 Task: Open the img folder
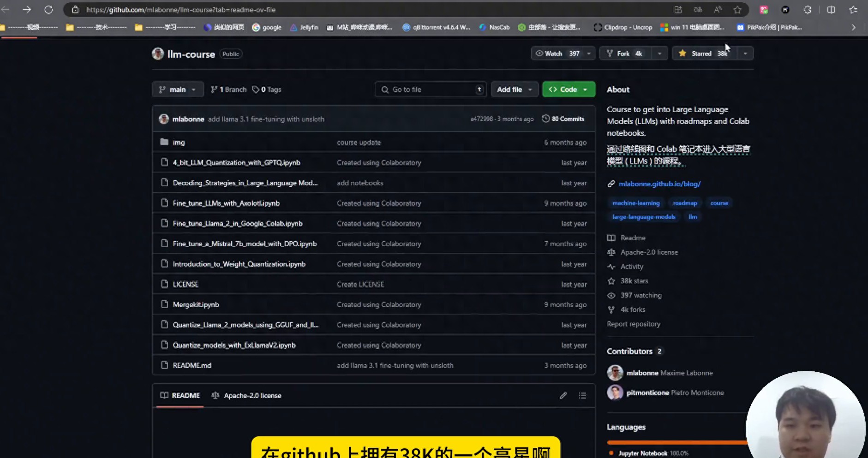[x=179, y=143]
